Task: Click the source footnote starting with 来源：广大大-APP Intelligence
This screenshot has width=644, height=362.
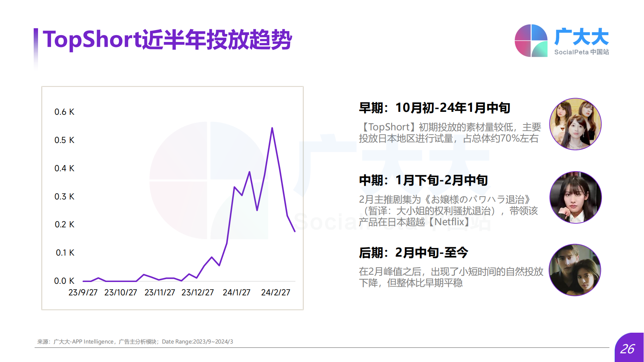Action: pyautogui.click(x=135, y=341)
